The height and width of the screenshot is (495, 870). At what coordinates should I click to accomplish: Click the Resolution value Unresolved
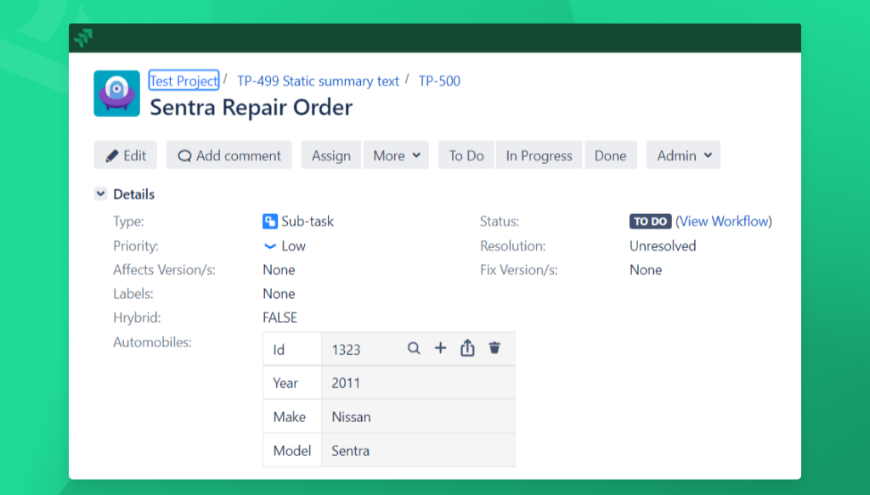point(662,246)
